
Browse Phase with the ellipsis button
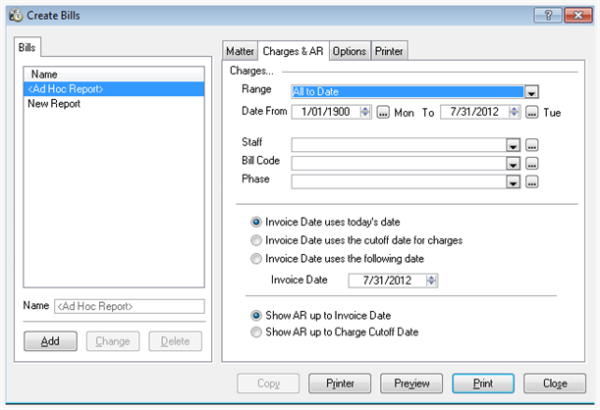(x=532, y=182)
